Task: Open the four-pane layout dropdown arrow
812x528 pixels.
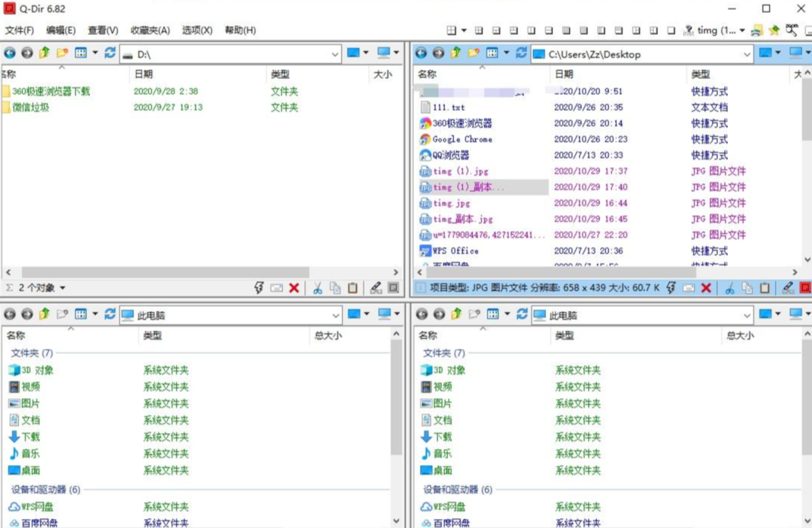Action: (464, 30)
